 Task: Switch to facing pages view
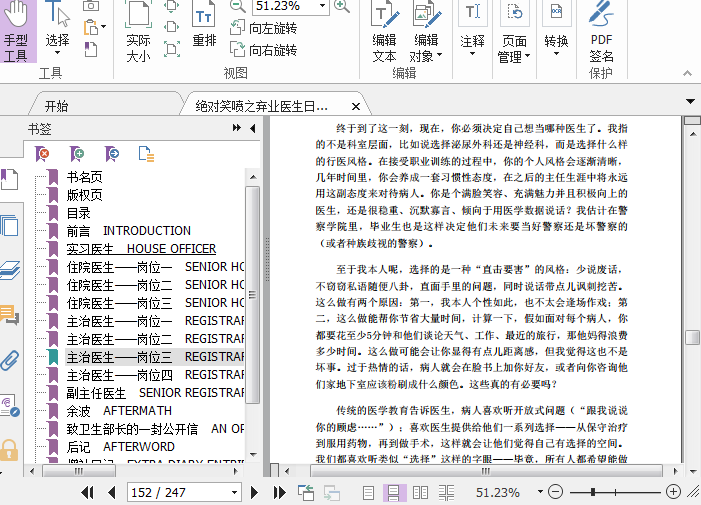[420, 492]
